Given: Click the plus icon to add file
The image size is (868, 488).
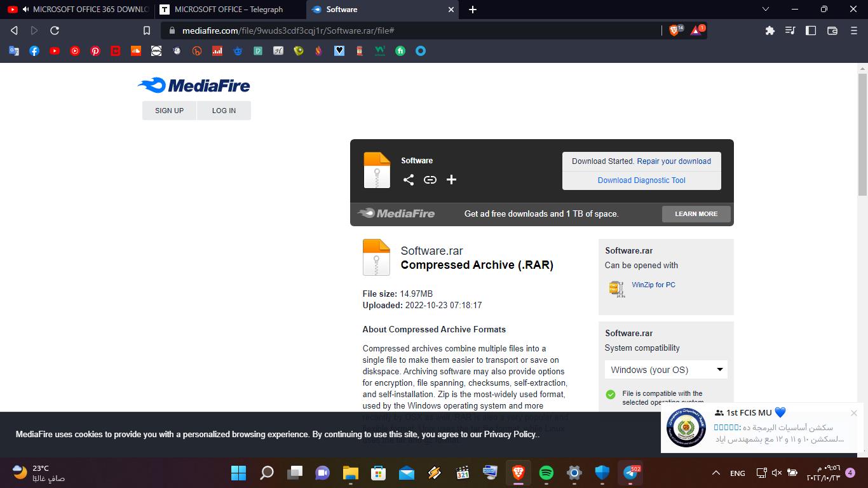Looking at the screenshot, I should tap(451, 180).
